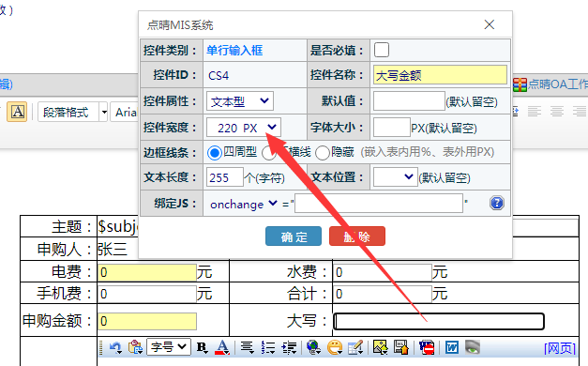Screen dimensions: 588x366
Task: Open the font color tool
Action: coord(222,347)
